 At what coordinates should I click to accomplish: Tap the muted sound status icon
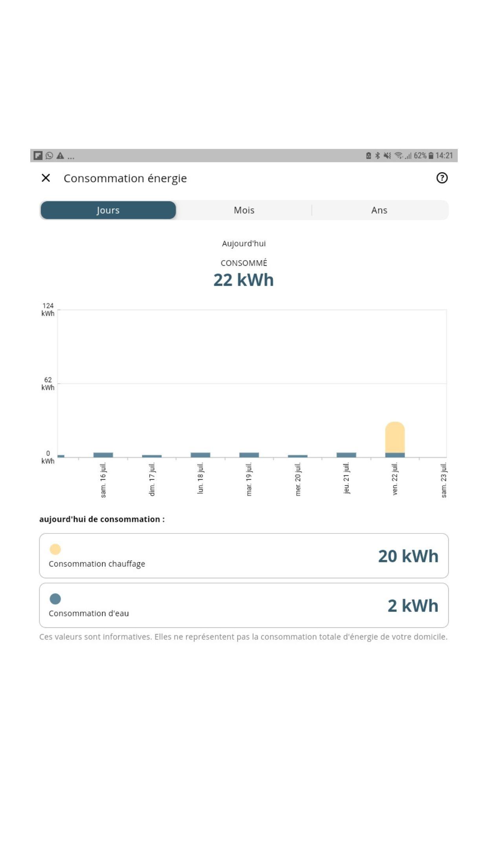pos(387,156)
